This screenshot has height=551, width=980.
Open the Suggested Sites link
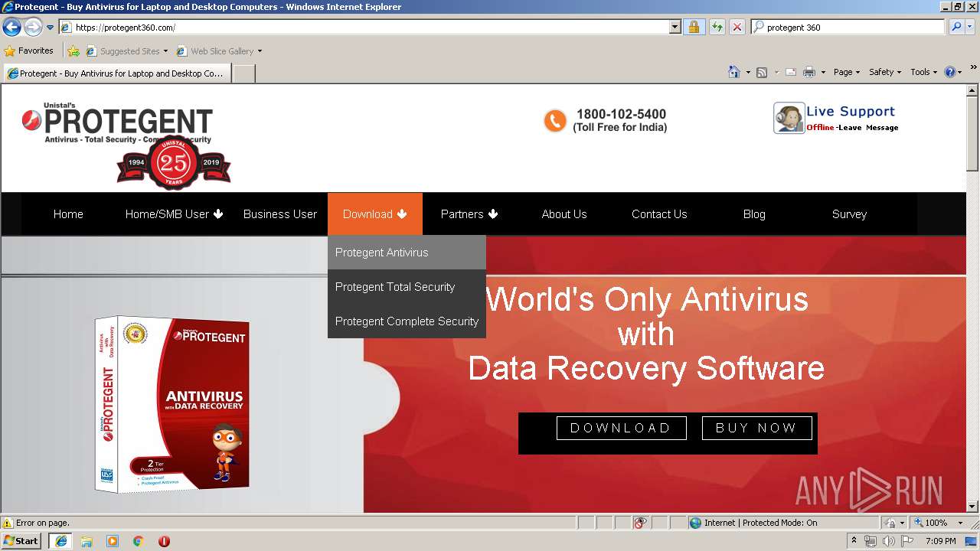126,51
